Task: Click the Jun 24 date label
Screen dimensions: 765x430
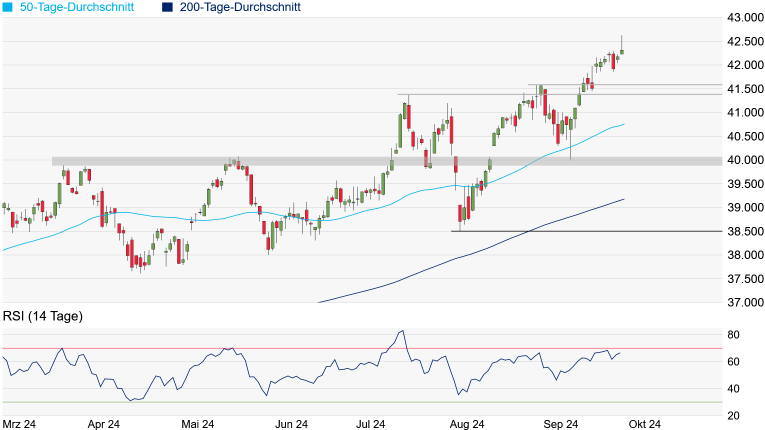Action: click(x=290, y=424)
